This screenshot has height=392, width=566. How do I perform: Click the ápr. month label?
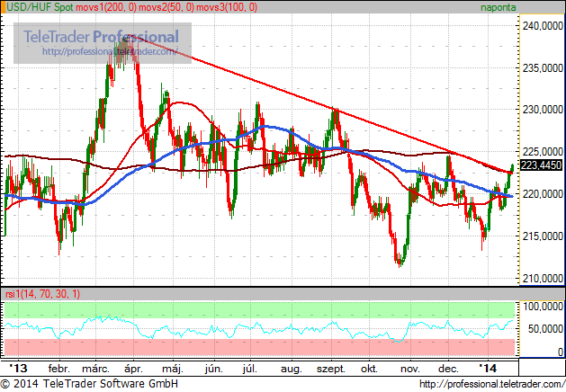[133, 369]
